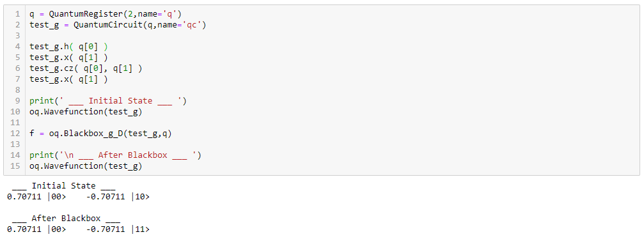The image size is (644, 239).
Task: Click the -0.70711 |11> output term
Action: [x=118, y=229]
